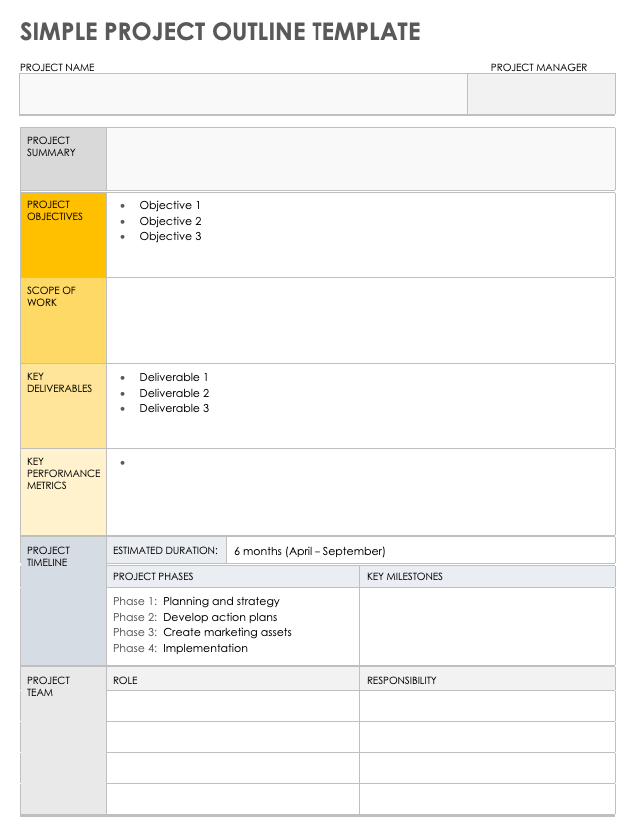This screenshot has height=840, width=636.
Task: Select the Objective 1 bullet text
Action: coord(170,205)
